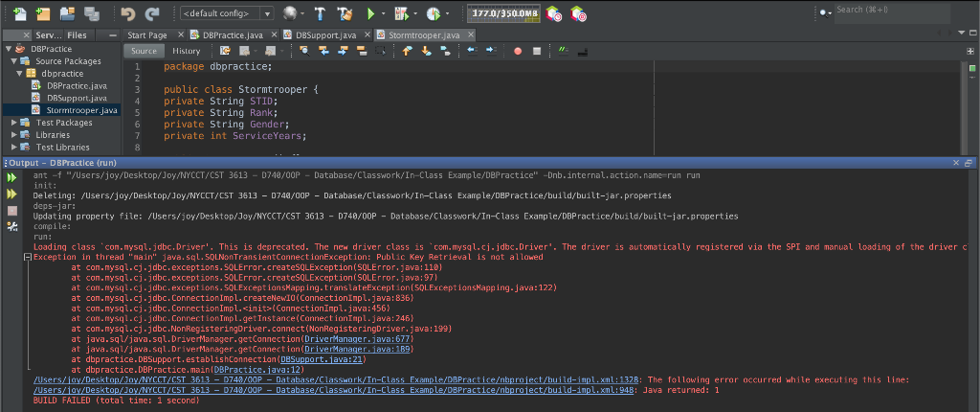Switch to History view
This screenshot has width=980, height=412.
tap(187, 51)
